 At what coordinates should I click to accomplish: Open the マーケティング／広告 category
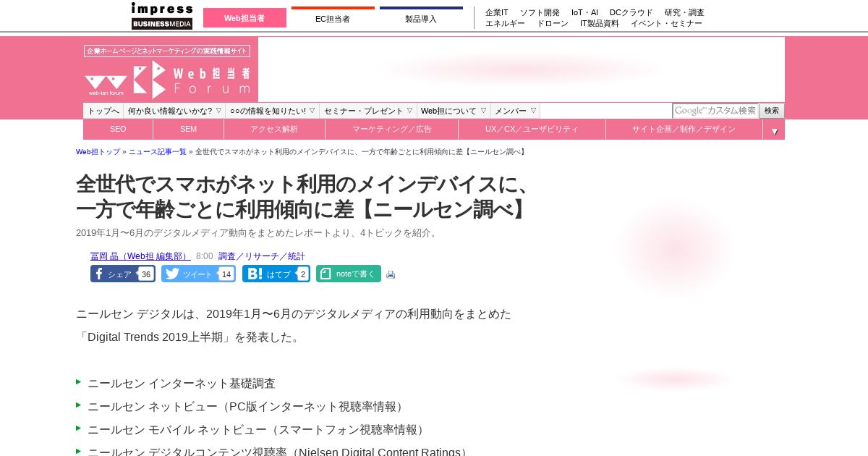(391, 130)
